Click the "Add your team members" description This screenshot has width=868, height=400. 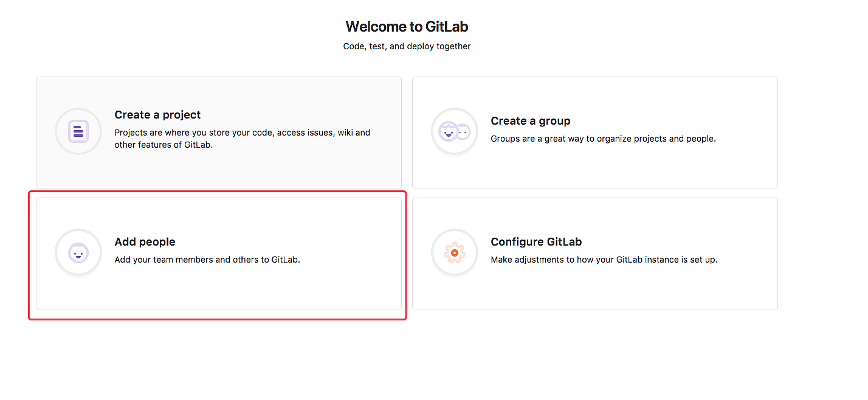(x=207, y=260)
